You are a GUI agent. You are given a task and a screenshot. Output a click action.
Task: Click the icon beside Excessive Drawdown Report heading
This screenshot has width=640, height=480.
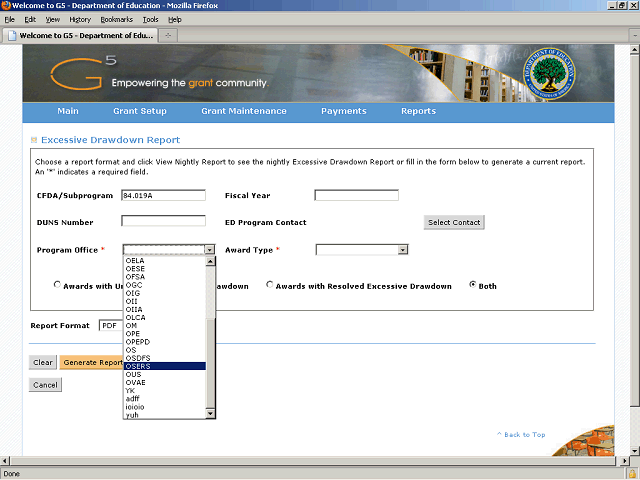pyautogui.click(x=34, y=140)
